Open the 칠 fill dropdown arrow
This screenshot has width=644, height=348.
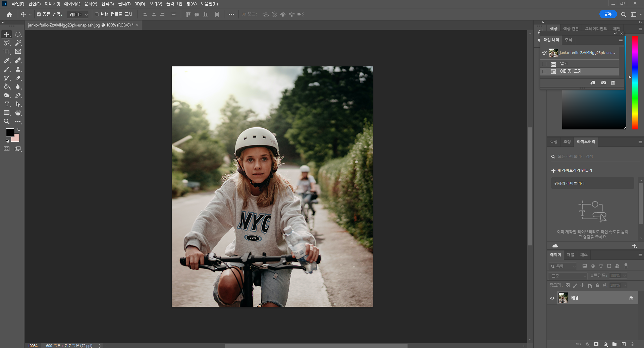tap(625, 285)
